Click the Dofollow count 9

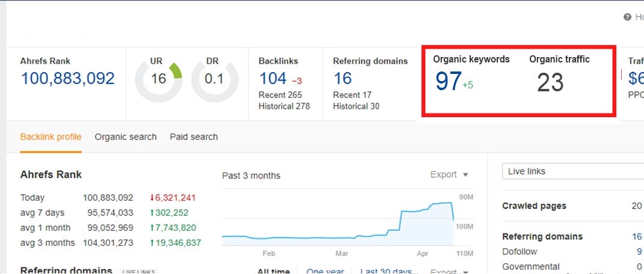pos(639,251)
